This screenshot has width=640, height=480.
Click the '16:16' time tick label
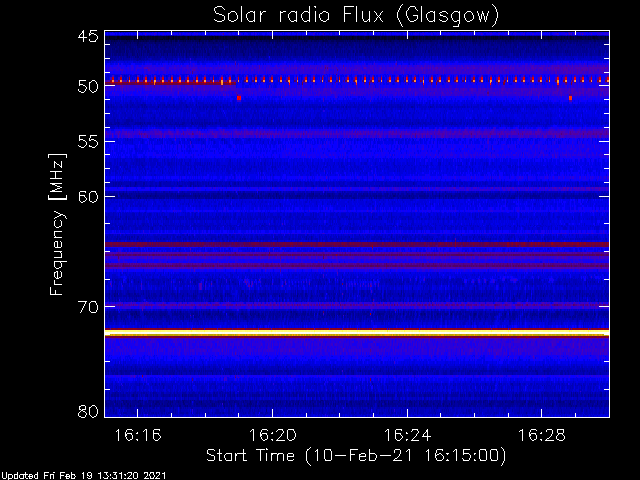138,435
